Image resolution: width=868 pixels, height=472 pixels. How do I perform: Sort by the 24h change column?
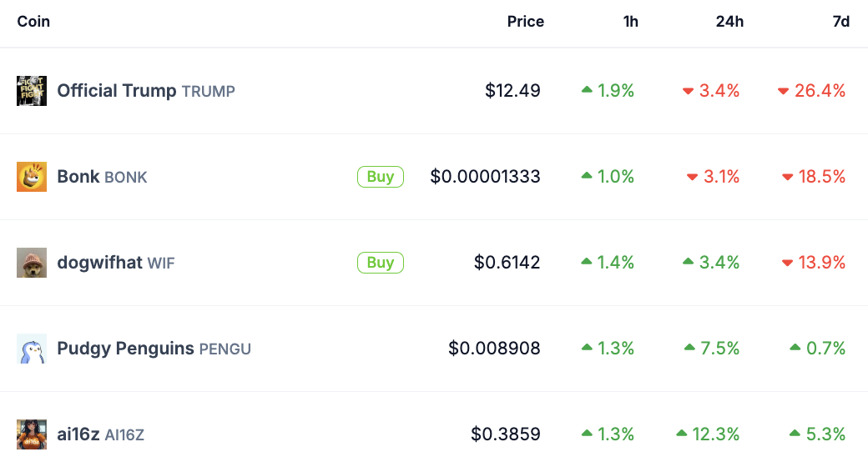click(x=729, y=22)
